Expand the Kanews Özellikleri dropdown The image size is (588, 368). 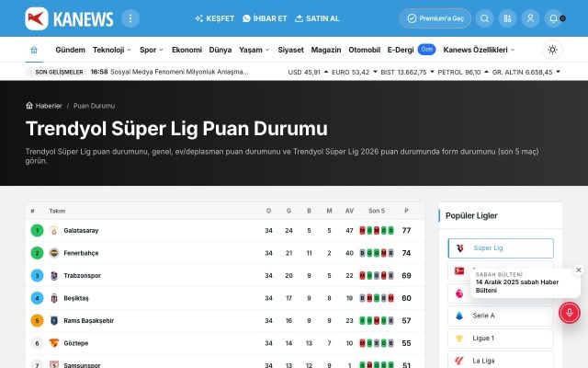coord(479,50)
